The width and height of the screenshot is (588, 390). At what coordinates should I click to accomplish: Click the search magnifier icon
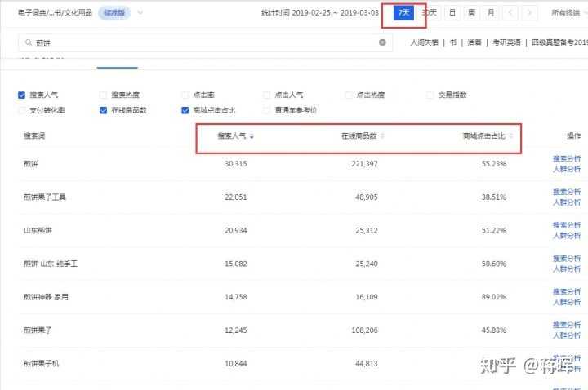[29, 42]
